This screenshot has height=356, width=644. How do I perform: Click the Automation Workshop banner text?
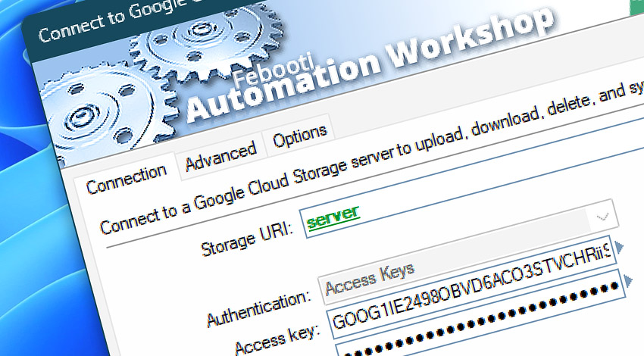pos(370,66)
